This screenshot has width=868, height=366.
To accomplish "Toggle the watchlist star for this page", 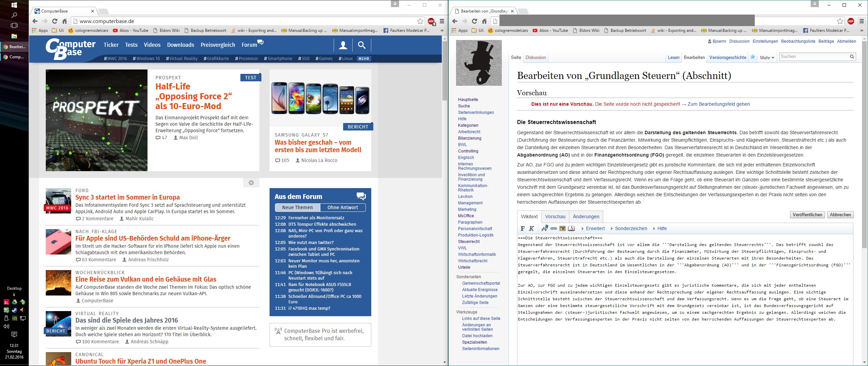I will point(753,57).
